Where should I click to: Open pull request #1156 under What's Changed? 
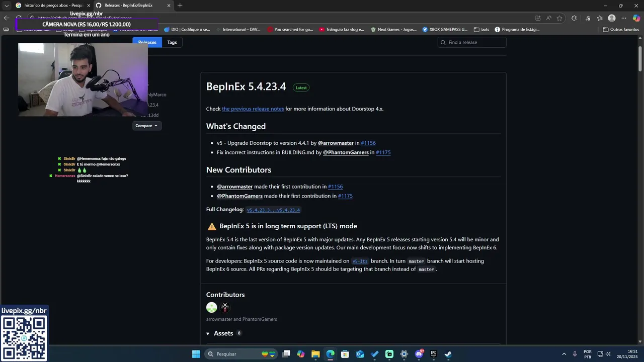tap(368, 143)
